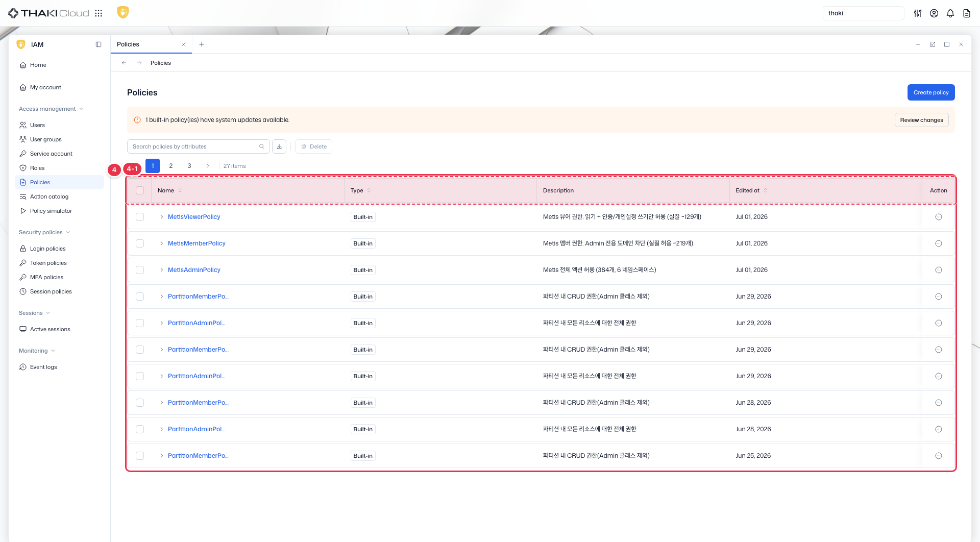Open the user profile icon
The width and height of the screenshot is (980, 542).
click(x=934, y=13)
